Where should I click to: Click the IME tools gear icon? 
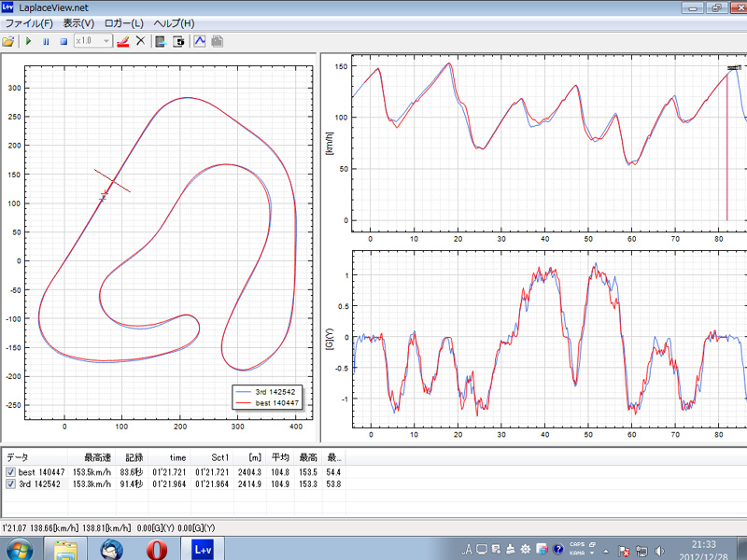pyautogui.click(x=526, y=549)
